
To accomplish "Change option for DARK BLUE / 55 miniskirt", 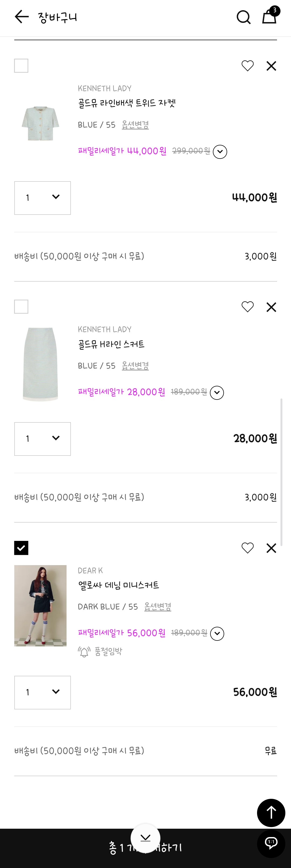I will pos(157,607).
